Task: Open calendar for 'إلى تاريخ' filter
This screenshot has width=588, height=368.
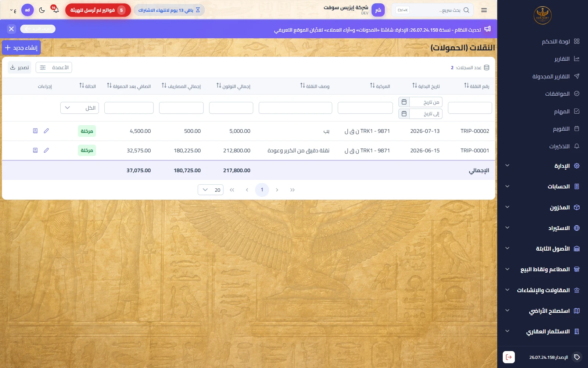Action: [404, 114]
